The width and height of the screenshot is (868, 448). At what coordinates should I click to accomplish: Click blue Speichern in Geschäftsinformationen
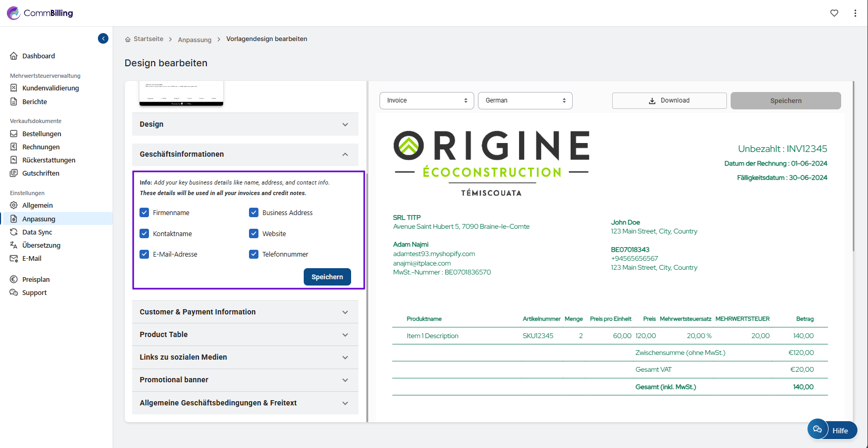point(327,277)
